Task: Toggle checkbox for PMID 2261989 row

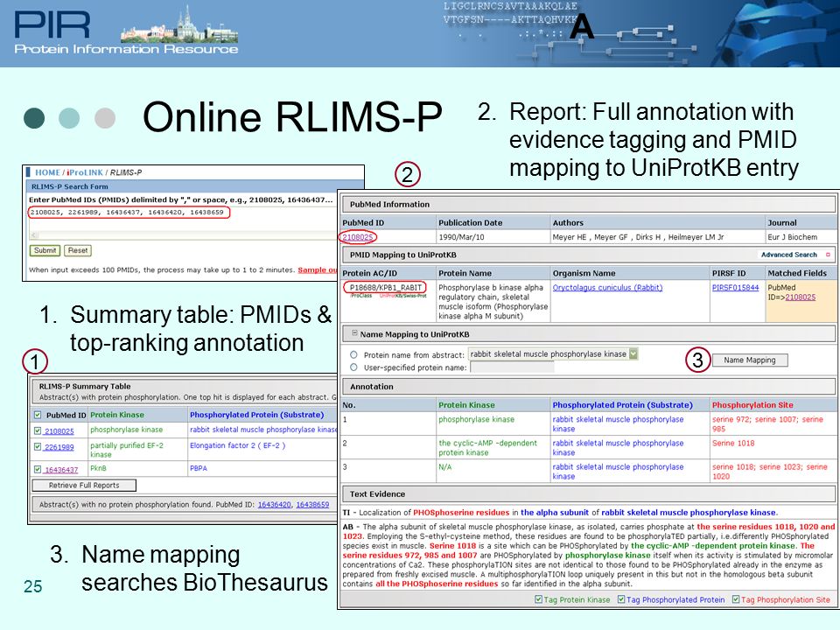Action: (38, 446)
